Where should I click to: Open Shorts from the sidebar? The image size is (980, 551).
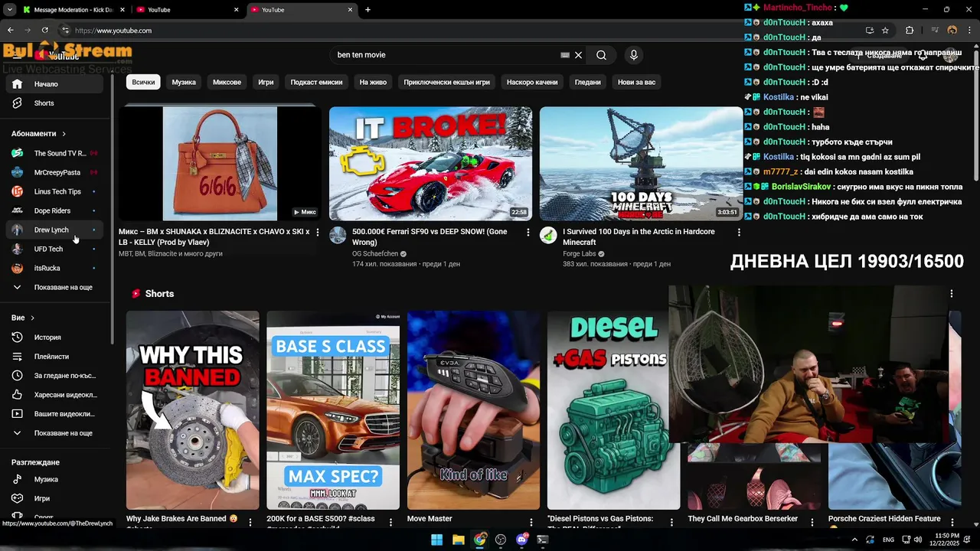click(54, 103)
